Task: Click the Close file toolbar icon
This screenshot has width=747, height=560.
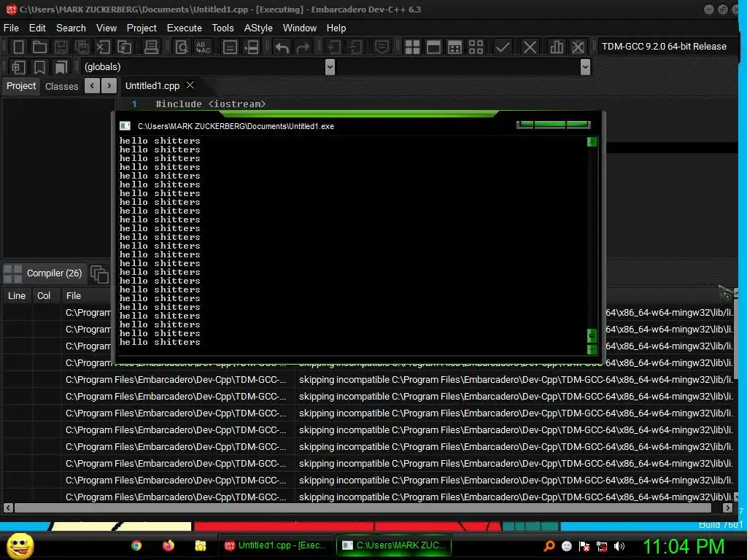Action: (x=103, y=47)
